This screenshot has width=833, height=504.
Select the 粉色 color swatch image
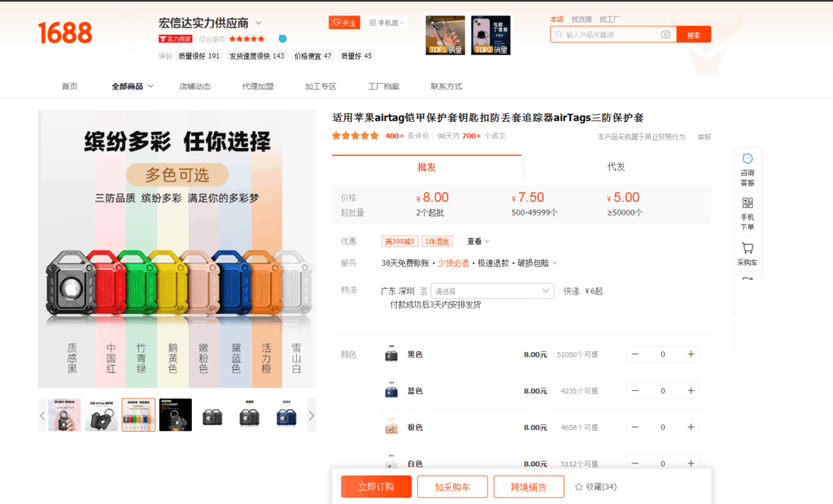pyautogui.click(x=391, y=427)
